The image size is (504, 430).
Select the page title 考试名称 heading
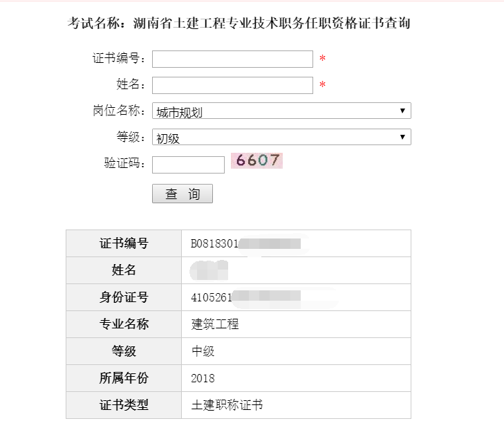point(239,24)
